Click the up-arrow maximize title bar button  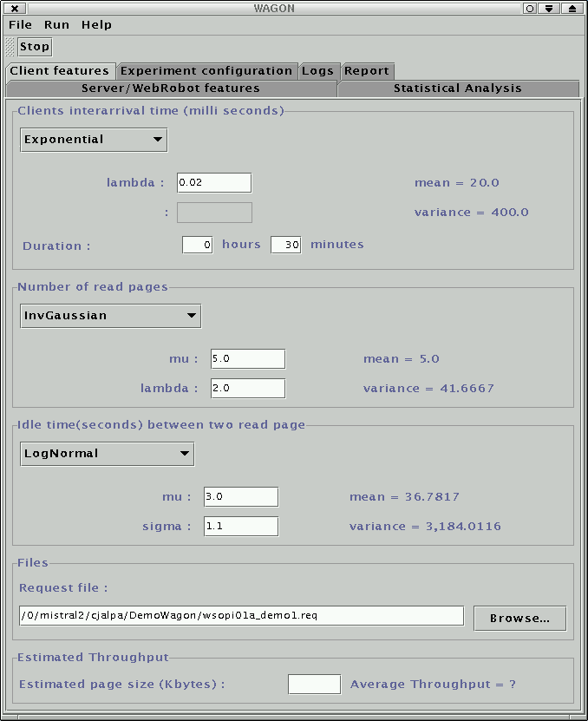click(x=572, y=8)
